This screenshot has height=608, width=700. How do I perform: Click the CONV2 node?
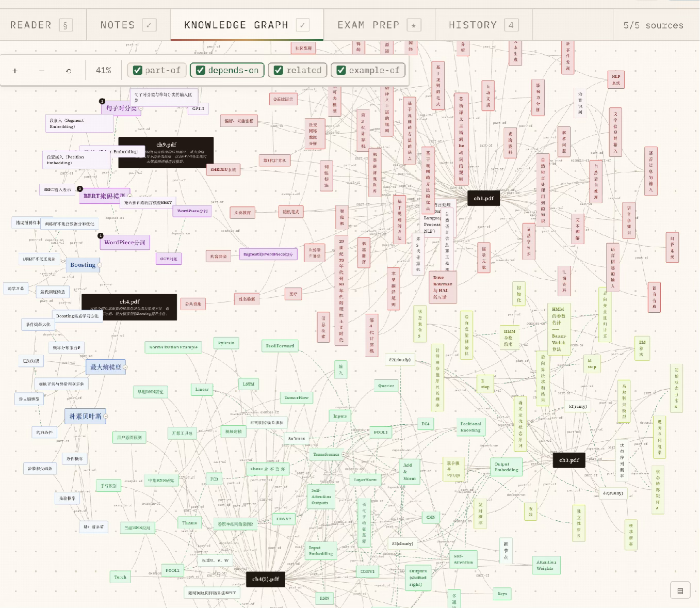284,519
